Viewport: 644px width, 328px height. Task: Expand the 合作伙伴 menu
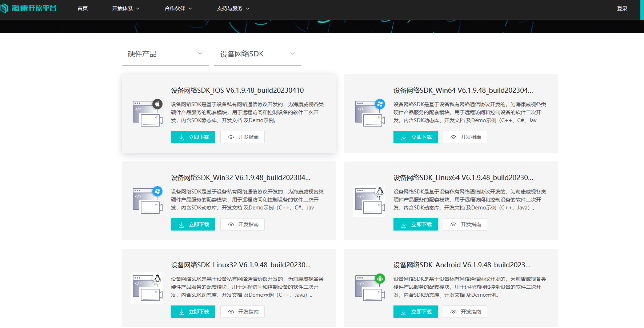178,8
